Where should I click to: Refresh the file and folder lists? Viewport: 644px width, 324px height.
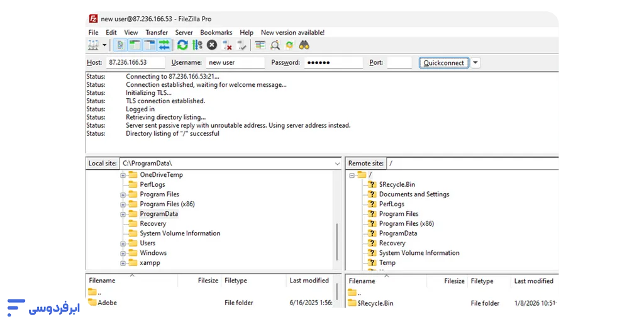[x=182, y=45]
